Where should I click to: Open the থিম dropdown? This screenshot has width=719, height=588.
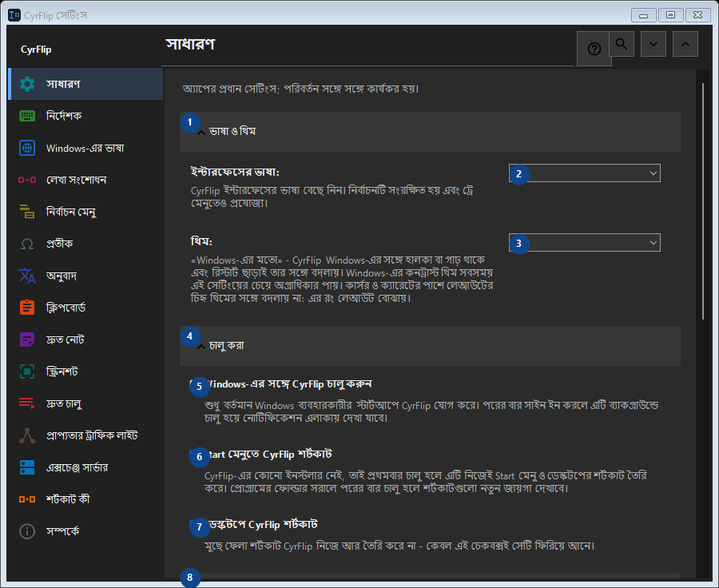(x=585, y=243)
